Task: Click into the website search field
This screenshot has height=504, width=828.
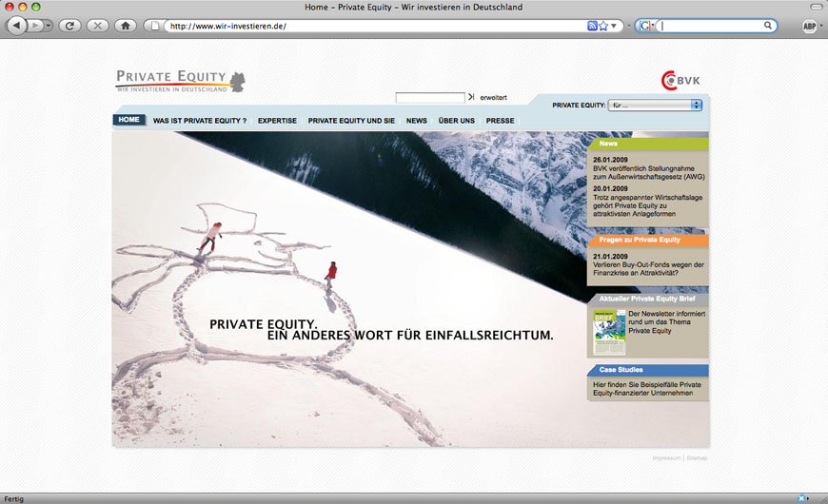Action: tap(430, 98)
